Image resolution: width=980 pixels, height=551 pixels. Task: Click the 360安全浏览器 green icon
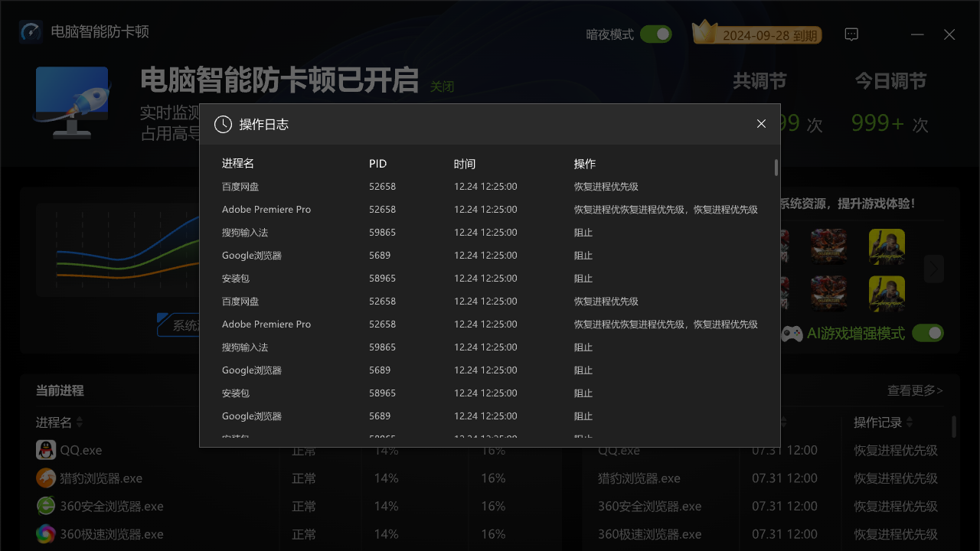coord(45,506)
